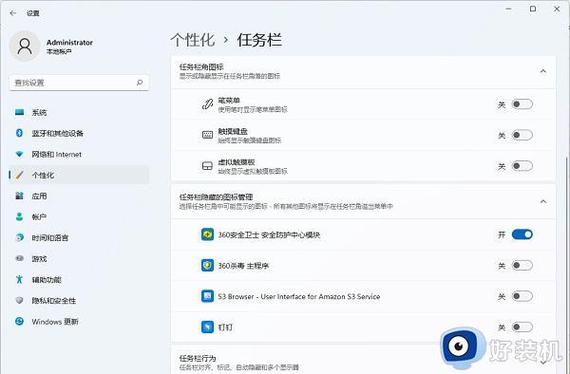Minimize the Settings window
This screenshot has width=570, height=374.
coord(508,9)
